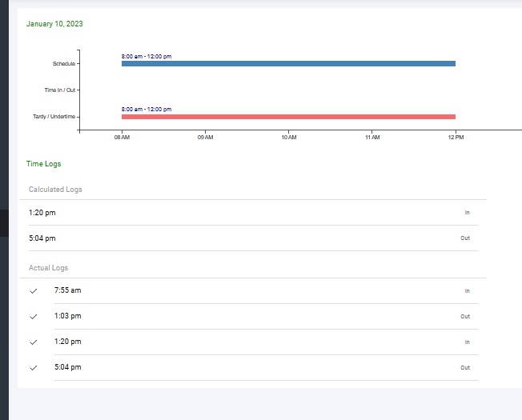Image resolution: width=522 pixels, height=420 pixels.
Task: Click the blue Schedule bar in the chart
Action: coord(288,64)
